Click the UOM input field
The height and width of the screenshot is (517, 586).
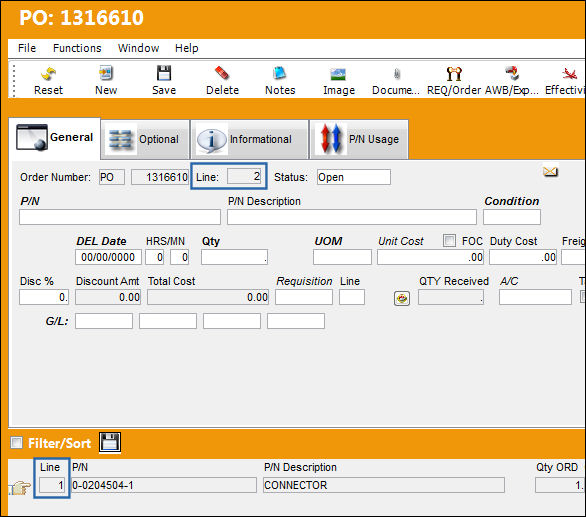click(x=342, y=257)
